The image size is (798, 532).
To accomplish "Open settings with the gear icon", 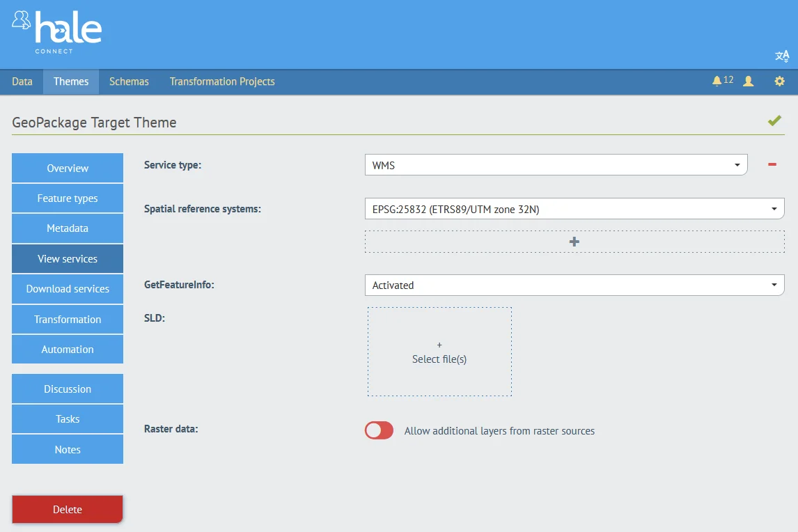I will 779,81.
